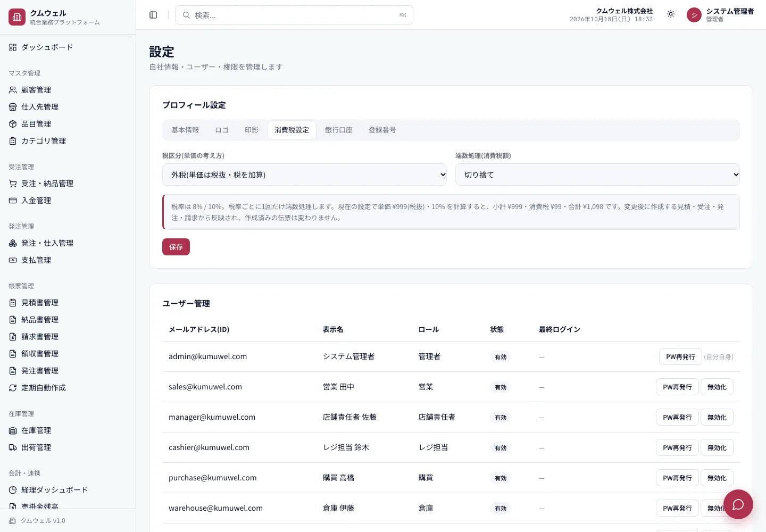Switch to the 銀行口座 tab
Screen dimensions: 766x532
point(339,130)
